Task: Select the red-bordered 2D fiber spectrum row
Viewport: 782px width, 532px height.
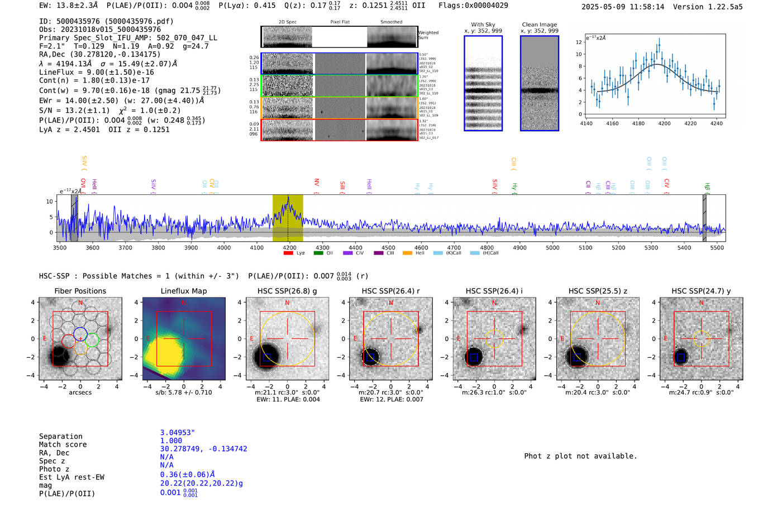Action: 340,130
